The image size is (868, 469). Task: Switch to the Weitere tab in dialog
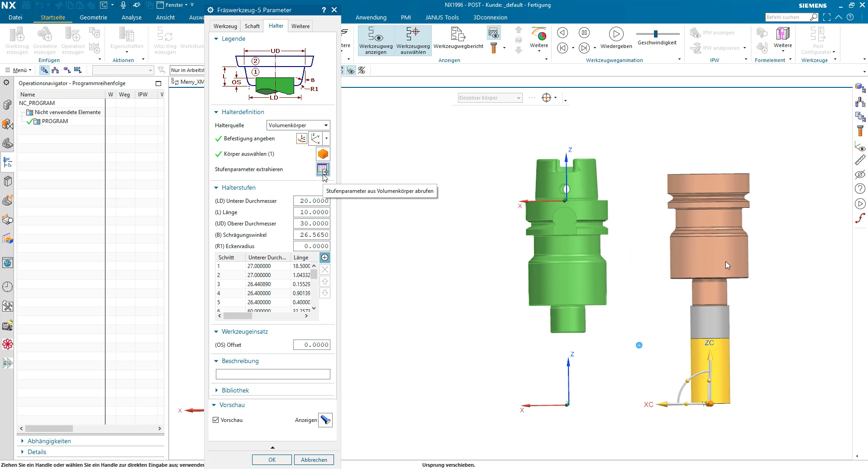[300, 26]
